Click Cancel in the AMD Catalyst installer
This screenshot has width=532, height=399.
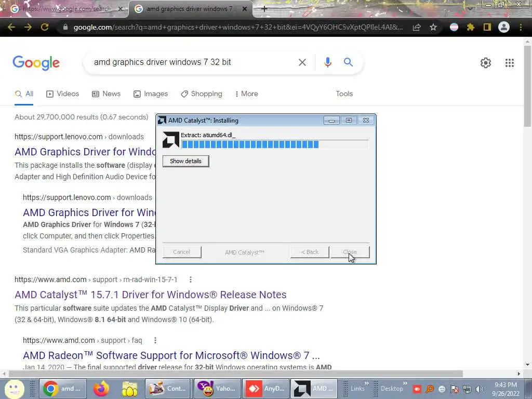tap(181, 252)
